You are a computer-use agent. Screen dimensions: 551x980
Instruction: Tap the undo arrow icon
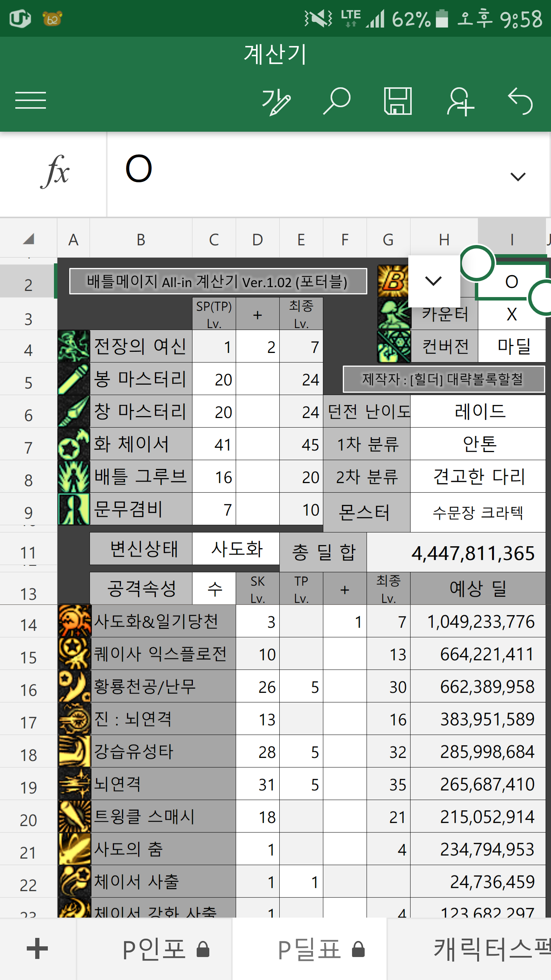[x=520, y=101]
